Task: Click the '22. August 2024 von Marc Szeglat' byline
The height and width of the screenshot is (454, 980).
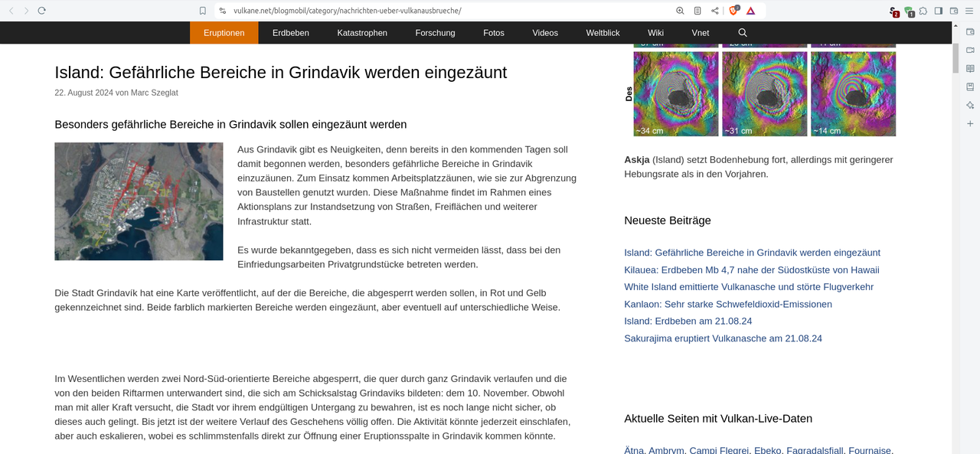Action: (116, 93)
